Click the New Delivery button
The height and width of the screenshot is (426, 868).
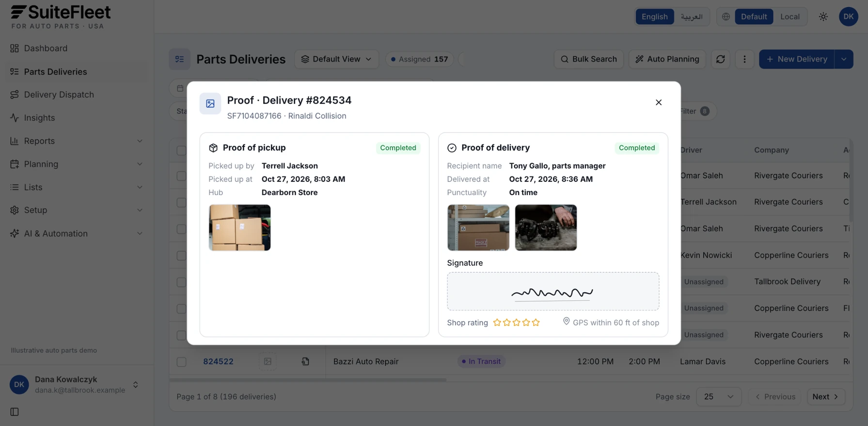796,59
